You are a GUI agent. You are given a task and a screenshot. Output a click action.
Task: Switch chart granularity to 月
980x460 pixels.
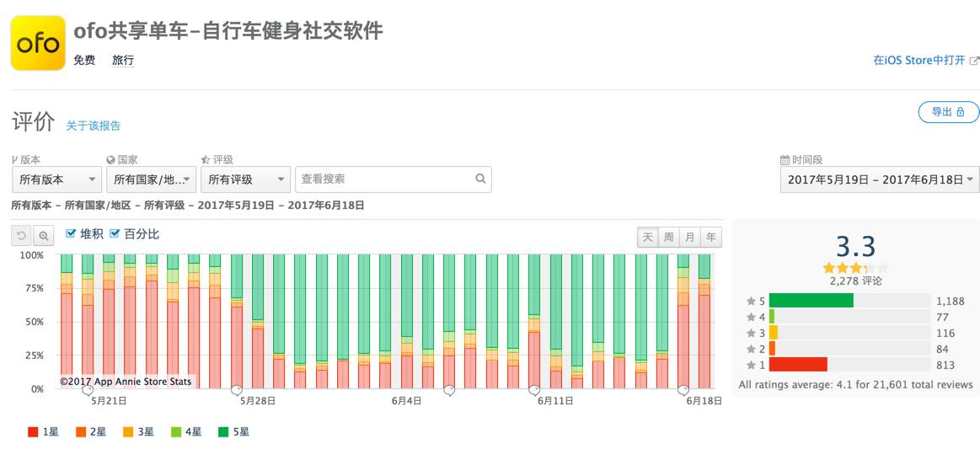[x=689, y=238]
